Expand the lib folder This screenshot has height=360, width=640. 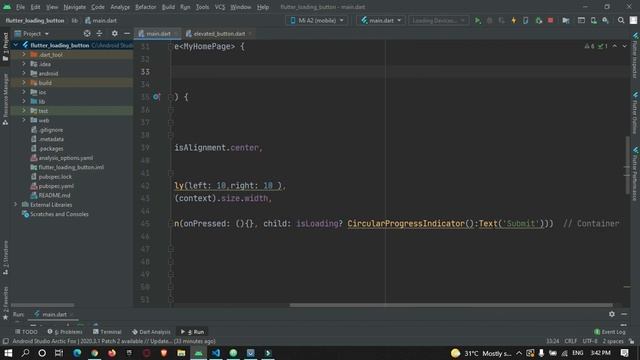click(x=24, y=102)
